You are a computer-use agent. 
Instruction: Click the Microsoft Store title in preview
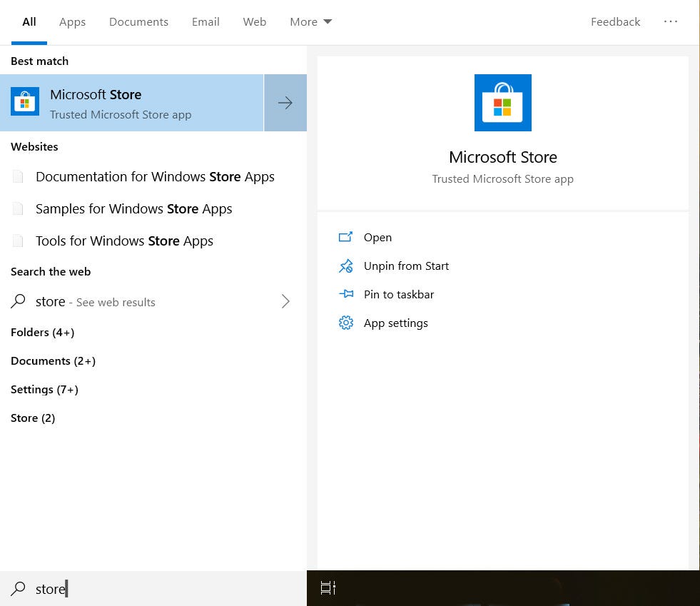point(502,157)
